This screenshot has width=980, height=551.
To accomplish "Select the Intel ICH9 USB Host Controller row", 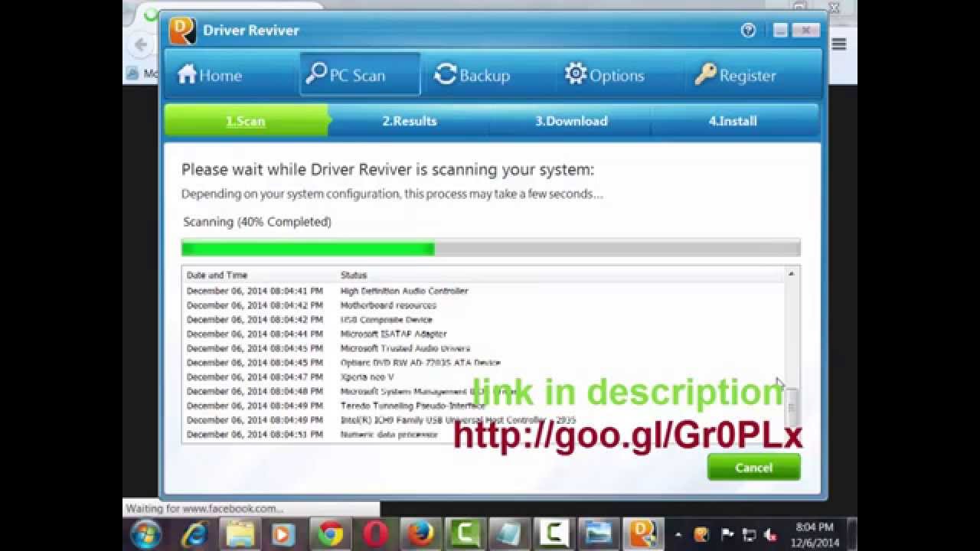I will coord(482,420).
